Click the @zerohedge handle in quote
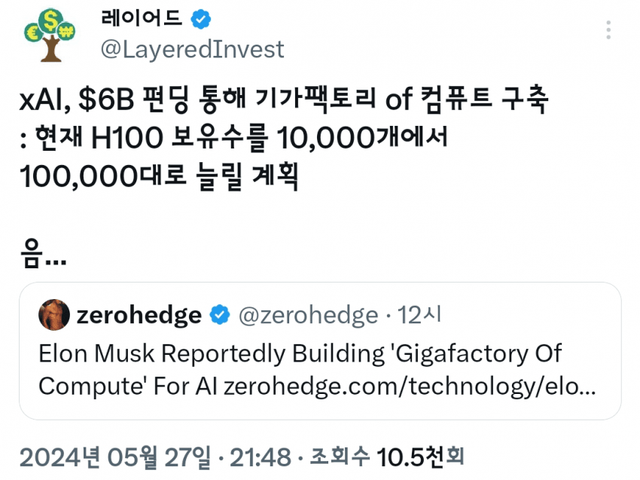The width and height of the screenshot is (640, 480). 305,315
